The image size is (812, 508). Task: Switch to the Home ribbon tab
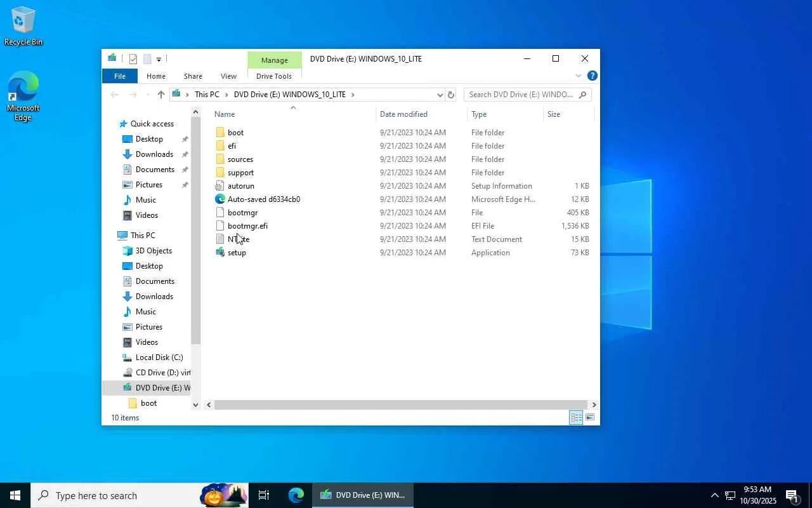(x=156, y=76)
